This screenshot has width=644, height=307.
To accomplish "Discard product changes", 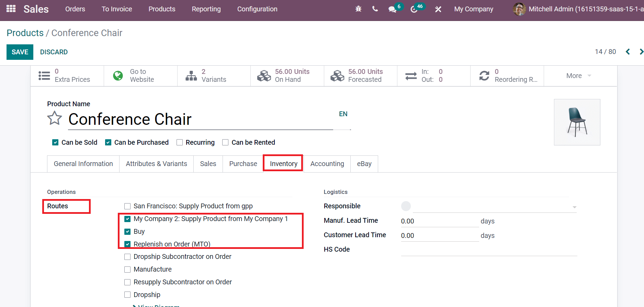I will click(x=54, y=52).
